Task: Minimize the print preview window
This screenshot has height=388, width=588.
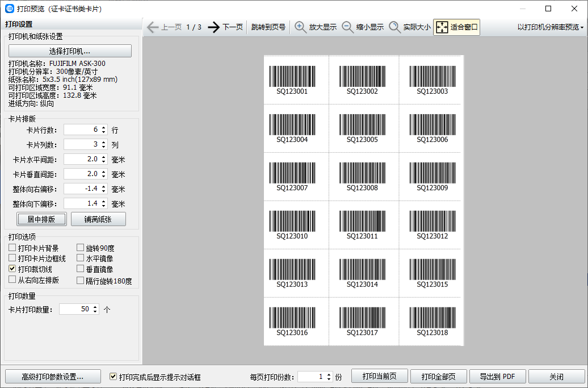Action: [x=523, y=9]
